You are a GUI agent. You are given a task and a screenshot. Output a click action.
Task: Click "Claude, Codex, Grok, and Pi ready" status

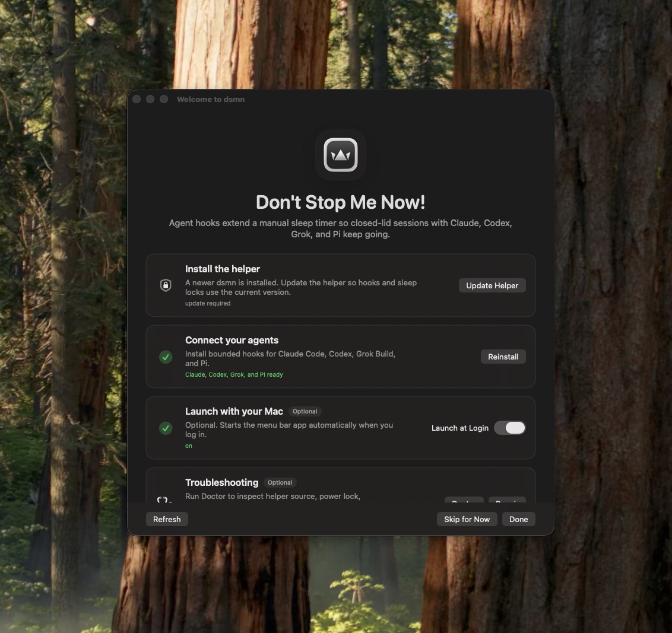tap(233, 375)
